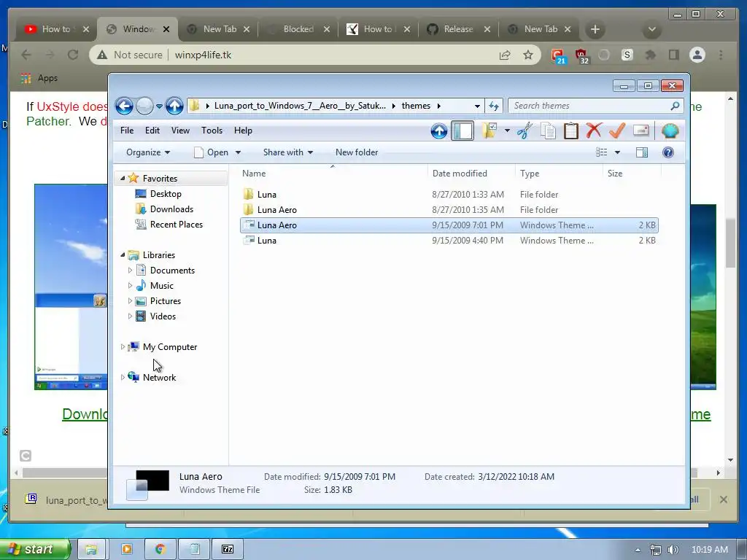Expand the Documents library node
Screen dimensions: 747x560
click(130, 270)
